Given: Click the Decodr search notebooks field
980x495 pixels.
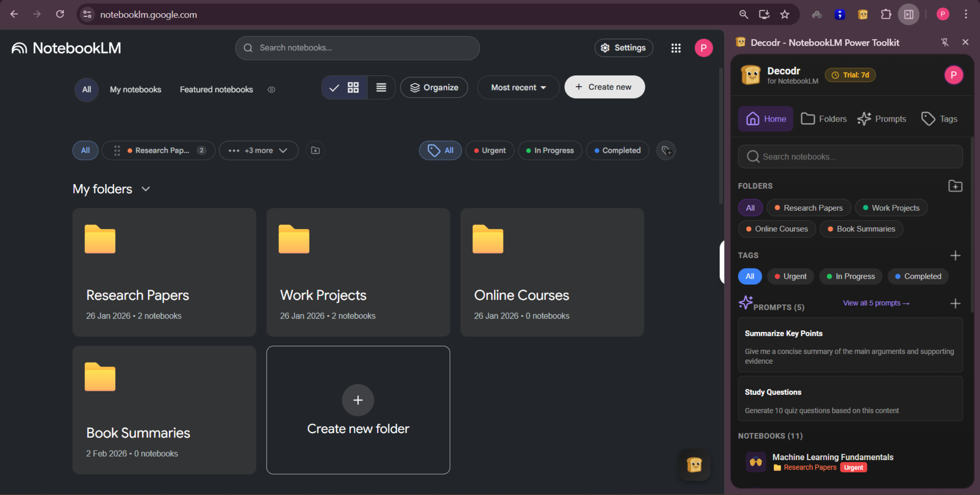Looking at the screenshot, I should pyautogui.click(x=850, y=156).
